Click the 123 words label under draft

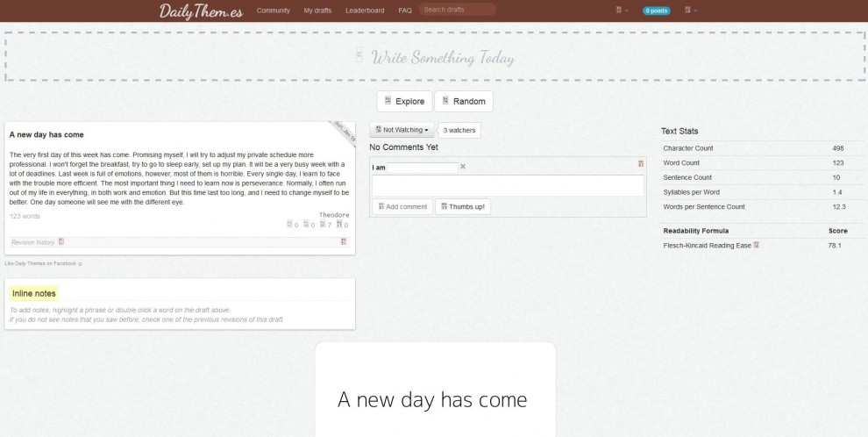25,216
